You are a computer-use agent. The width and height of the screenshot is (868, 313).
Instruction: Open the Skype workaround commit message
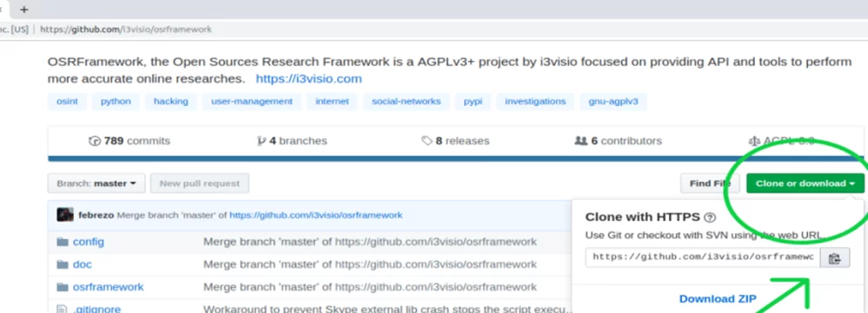[x=387, y=310]
